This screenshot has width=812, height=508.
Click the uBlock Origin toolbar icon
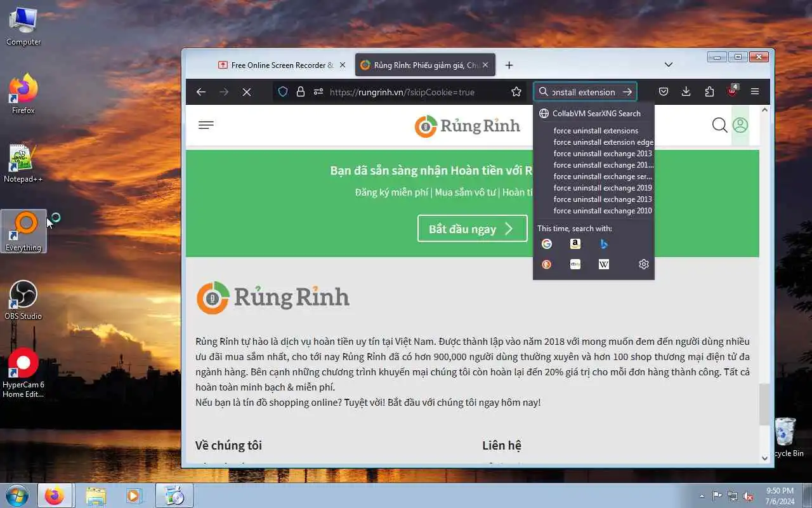point(732,92)
